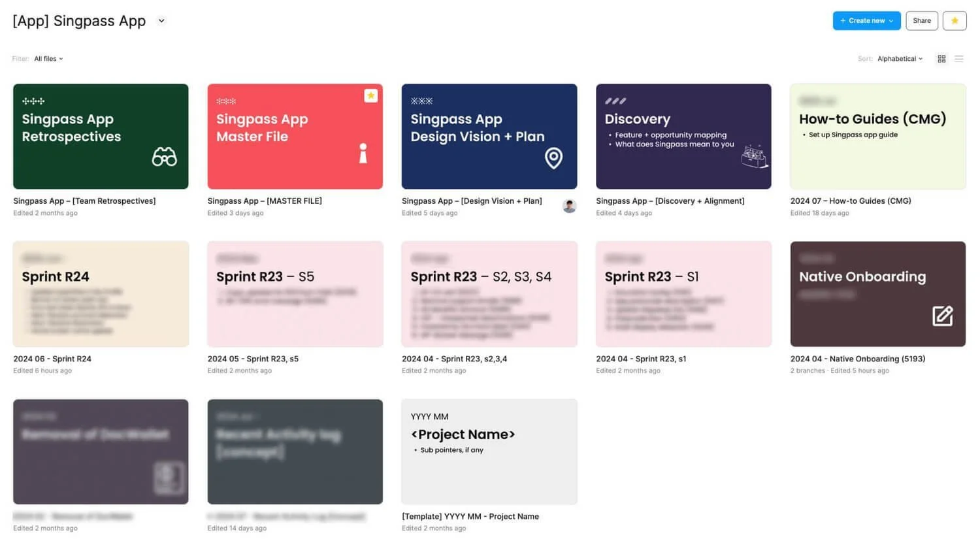Open the blurred Recent Activity log card
The width and height of the screenshot is (980, 539).
pos(295,451)
